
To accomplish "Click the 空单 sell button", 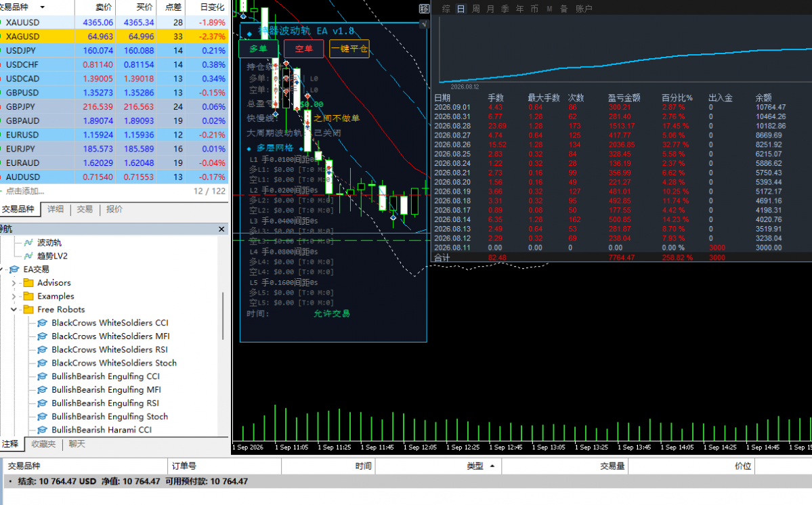I will pos(304,49).
